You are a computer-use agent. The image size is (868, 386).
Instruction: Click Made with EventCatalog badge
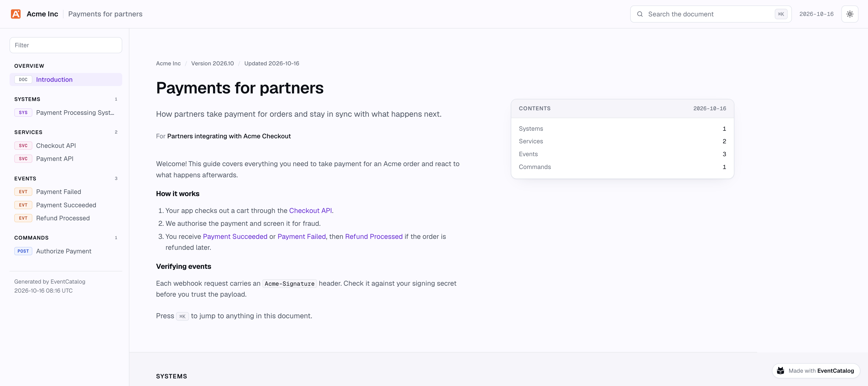(816, 371)
